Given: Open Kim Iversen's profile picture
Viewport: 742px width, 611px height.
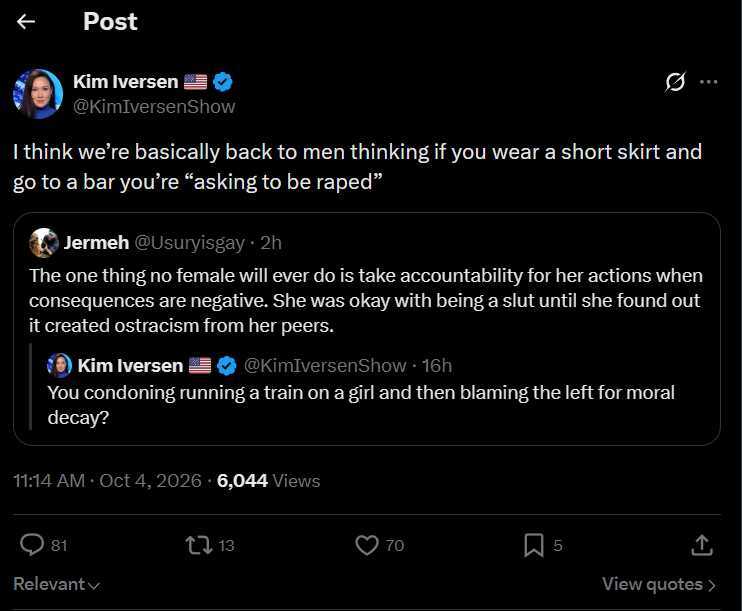Looking at the screenshot, I should pos(38,94).
